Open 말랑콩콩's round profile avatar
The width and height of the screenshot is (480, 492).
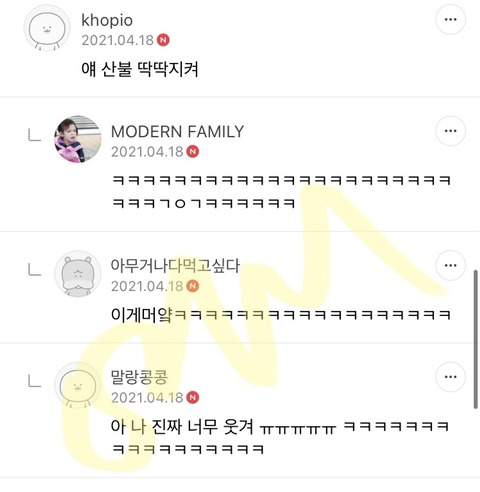click(78, 385)
